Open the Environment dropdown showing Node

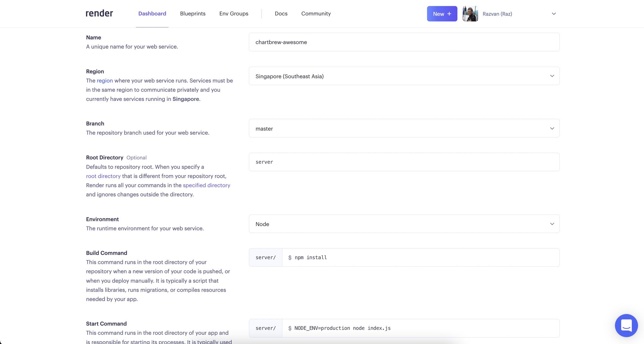pos(404,224)
